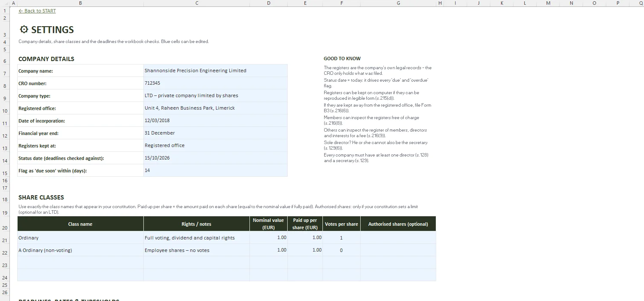Follow the Back to START link
The height and width of the screenshot is (301, 644).
coord(37,11)
